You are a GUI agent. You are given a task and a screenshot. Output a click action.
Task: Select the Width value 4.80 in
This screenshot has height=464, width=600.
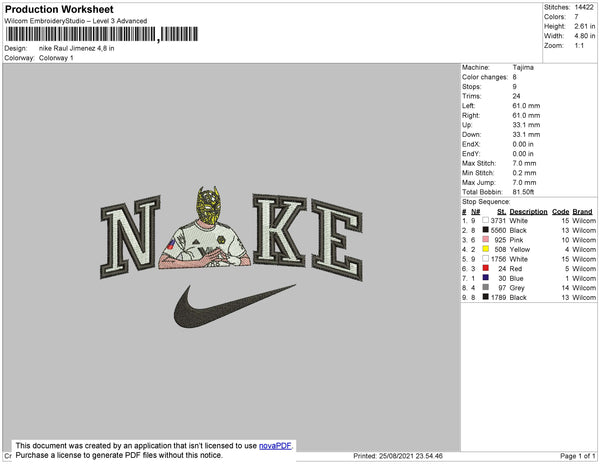585,36
